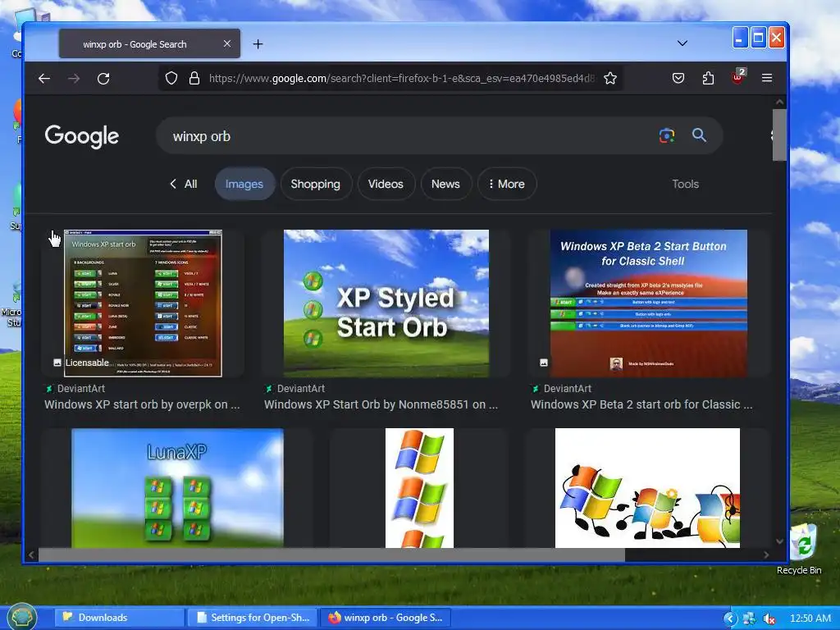Open the Tools options

point(685,184)
